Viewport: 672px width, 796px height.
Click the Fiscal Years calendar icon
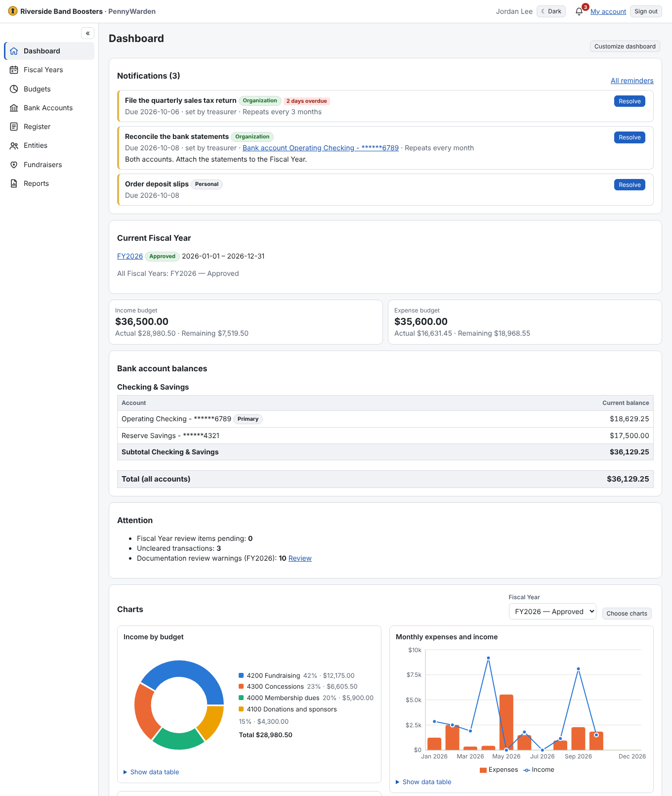tap(14, 70)
